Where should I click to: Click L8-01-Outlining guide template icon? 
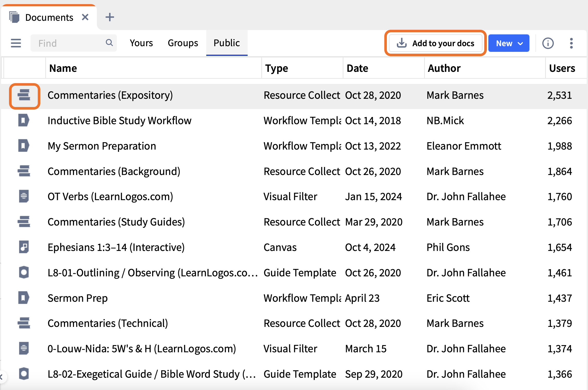pos(24,272)
